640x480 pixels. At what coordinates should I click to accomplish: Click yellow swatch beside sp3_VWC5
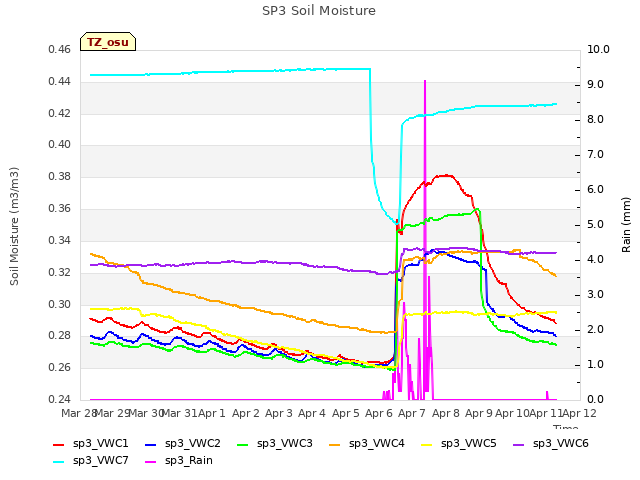tap(427, 445)
